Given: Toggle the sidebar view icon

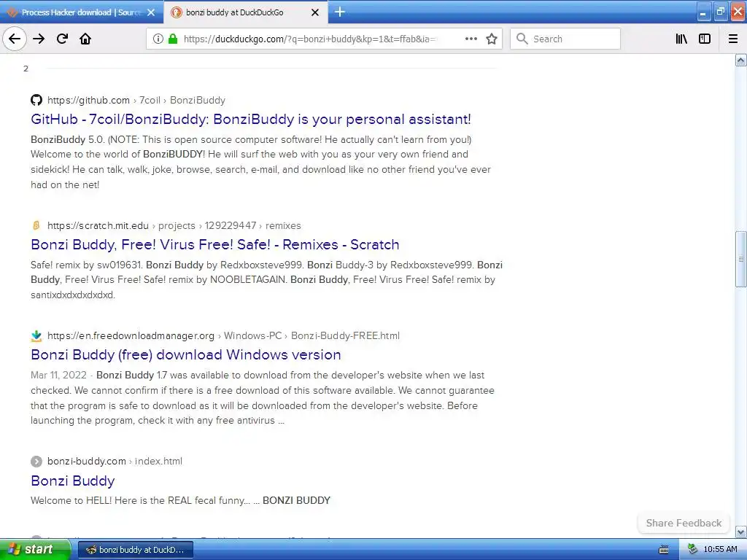Looking at the screenshot, I should click(x=705, y=39).
